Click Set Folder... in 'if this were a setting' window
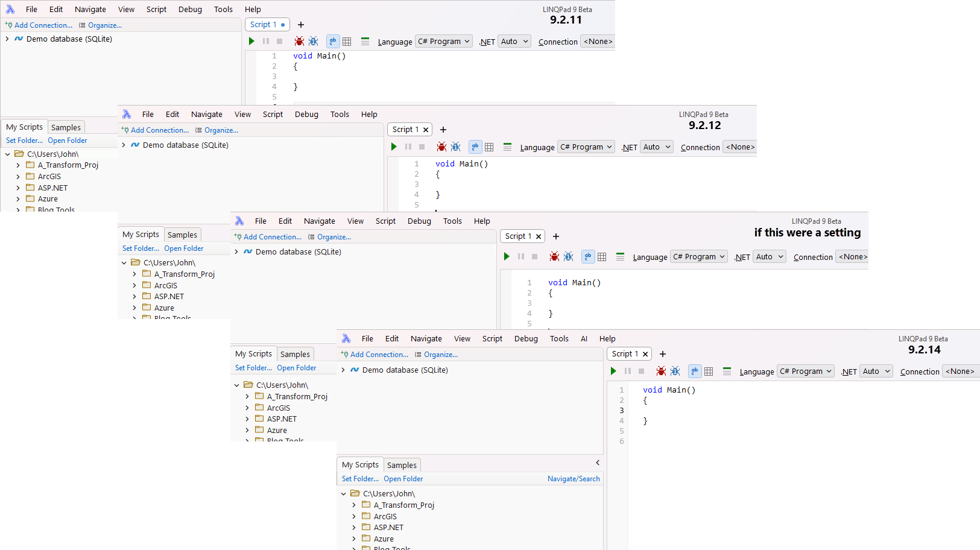 click(x=253, y=368)
